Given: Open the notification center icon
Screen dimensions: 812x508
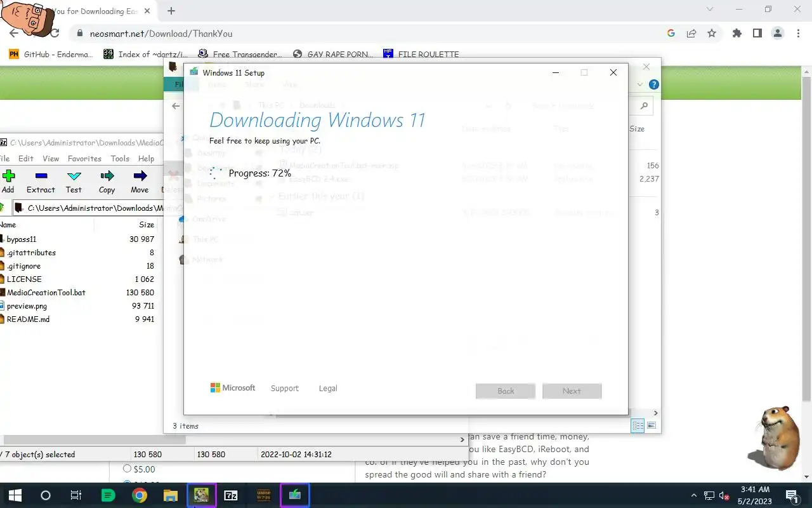Looking at the screenshot, I should tap(792, 495).
